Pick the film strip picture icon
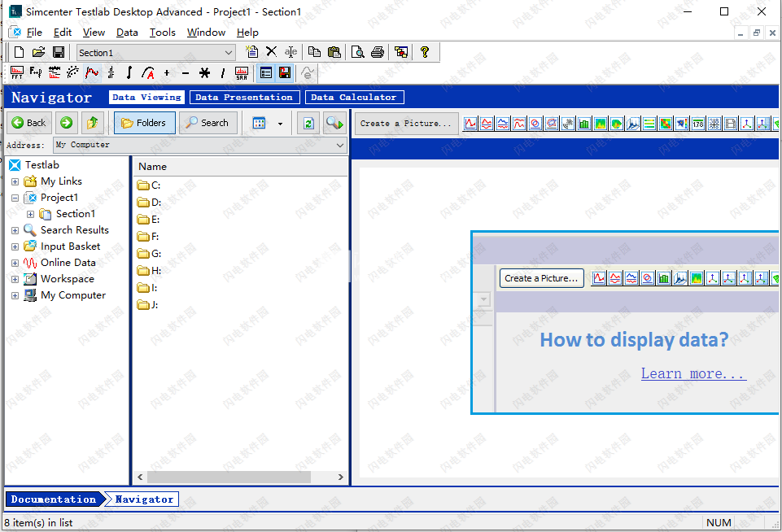The image size is (782, 532). [731, 123]
